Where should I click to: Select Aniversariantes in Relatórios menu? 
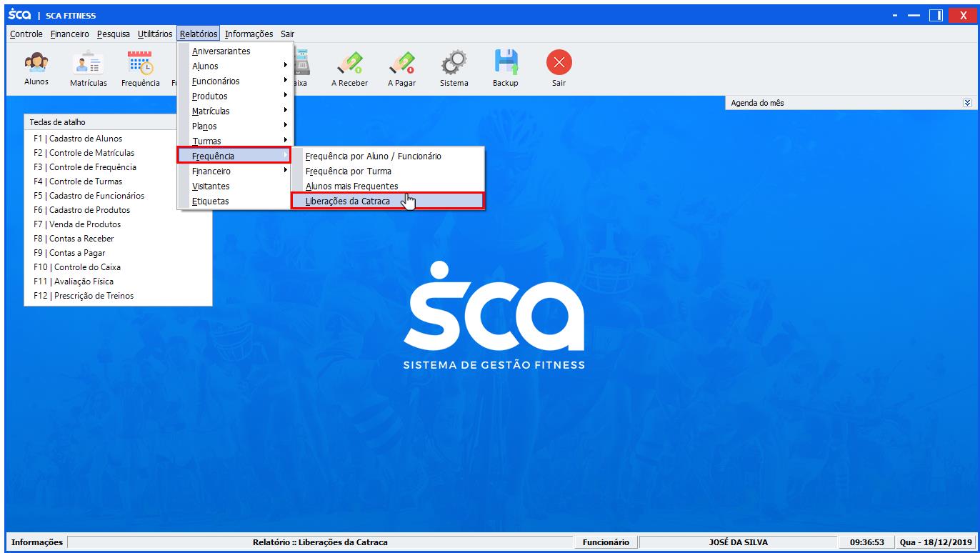point(235,51)
